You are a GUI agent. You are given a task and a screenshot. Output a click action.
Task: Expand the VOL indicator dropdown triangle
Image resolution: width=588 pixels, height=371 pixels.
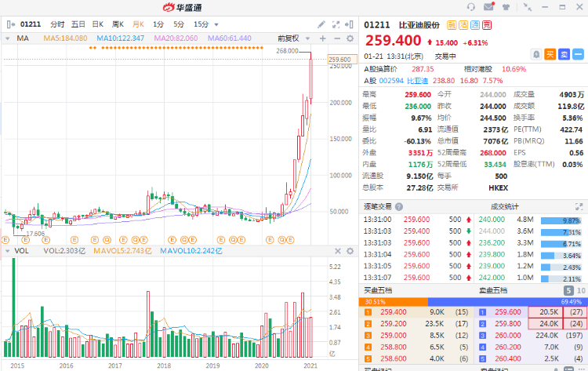tap(7, 251)
